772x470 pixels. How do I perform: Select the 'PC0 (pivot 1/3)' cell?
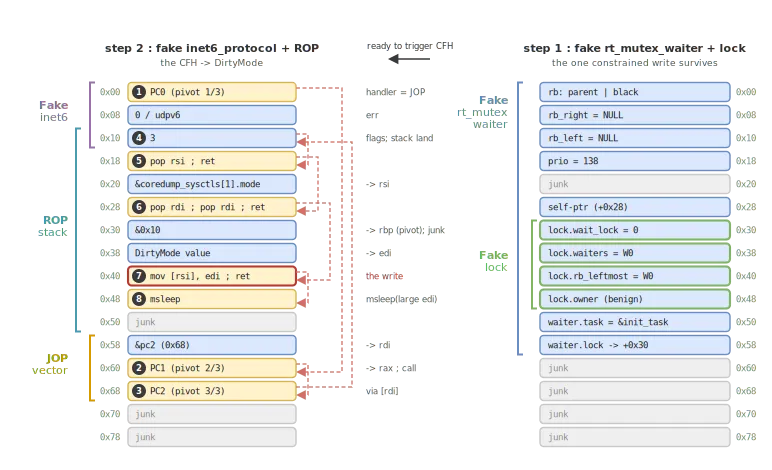(x=212, y=92)
